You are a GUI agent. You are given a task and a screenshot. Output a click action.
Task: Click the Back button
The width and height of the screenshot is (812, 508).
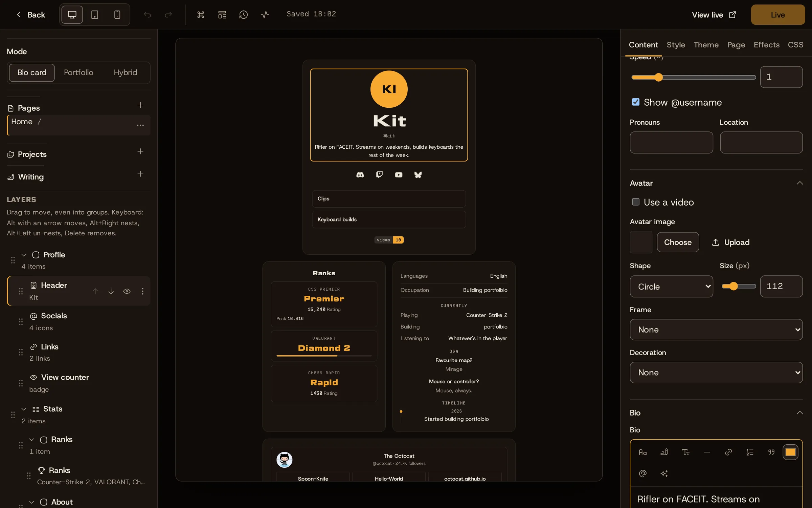(x=30, y=15)
